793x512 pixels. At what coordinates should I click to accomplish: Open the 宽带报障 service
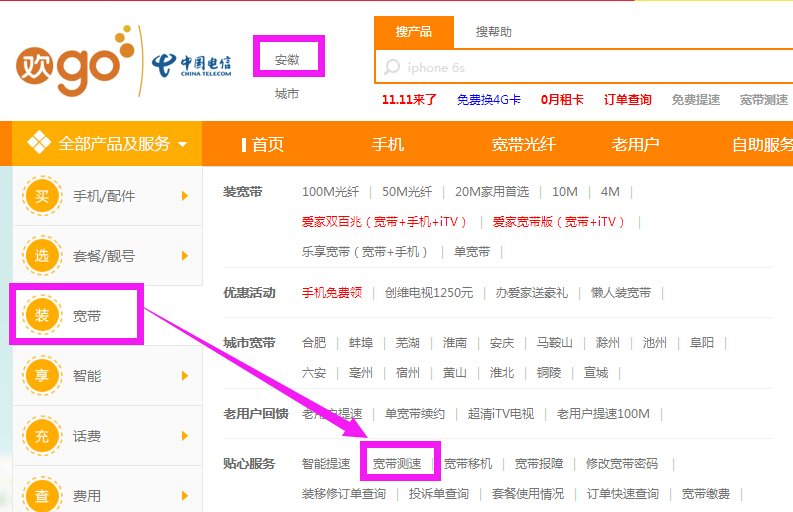(x=539, y=463)
